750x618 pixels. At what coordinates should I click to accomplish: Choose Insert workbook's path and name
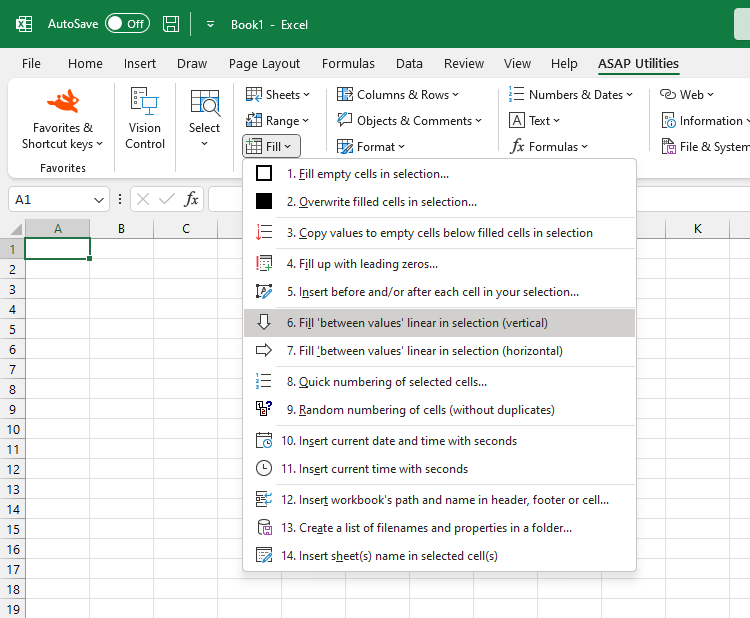click(439, 500)
